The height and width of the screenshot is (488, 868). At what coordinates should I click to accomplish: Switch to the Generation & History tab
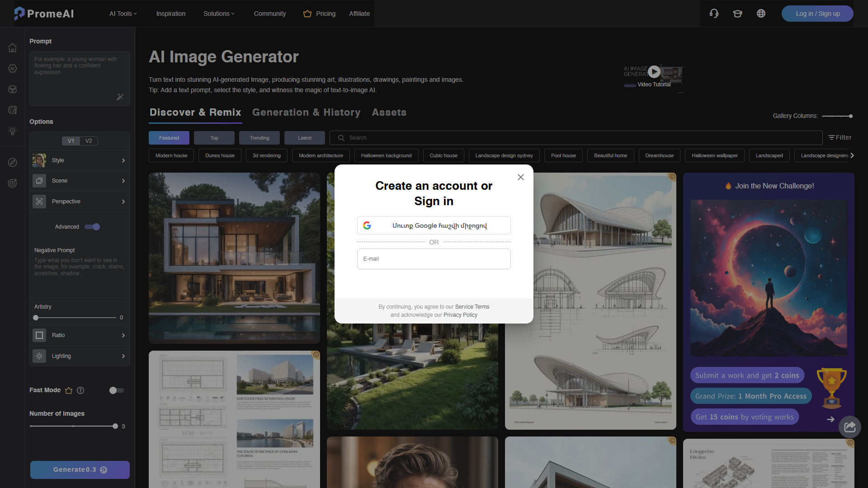[307, 112]
